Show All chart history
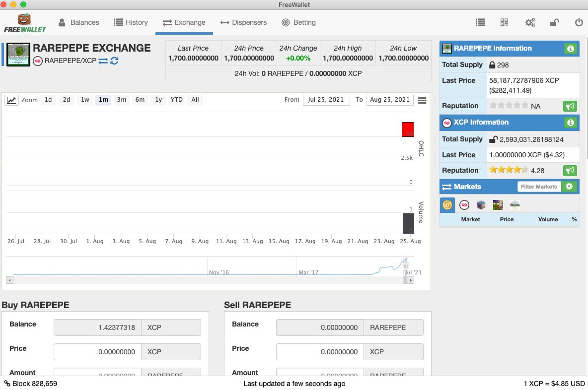This screenshot has height=390, width=588. [195, 100]
